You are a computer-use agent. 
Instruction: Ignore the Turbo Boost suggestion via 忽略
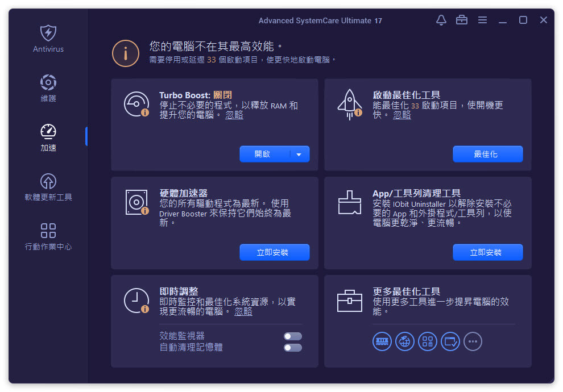coord(234,115)
